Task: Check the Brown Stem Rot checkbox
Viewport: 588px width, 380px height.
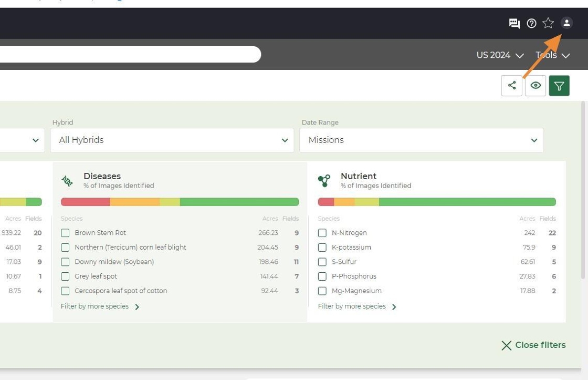Action: [65, 233]
